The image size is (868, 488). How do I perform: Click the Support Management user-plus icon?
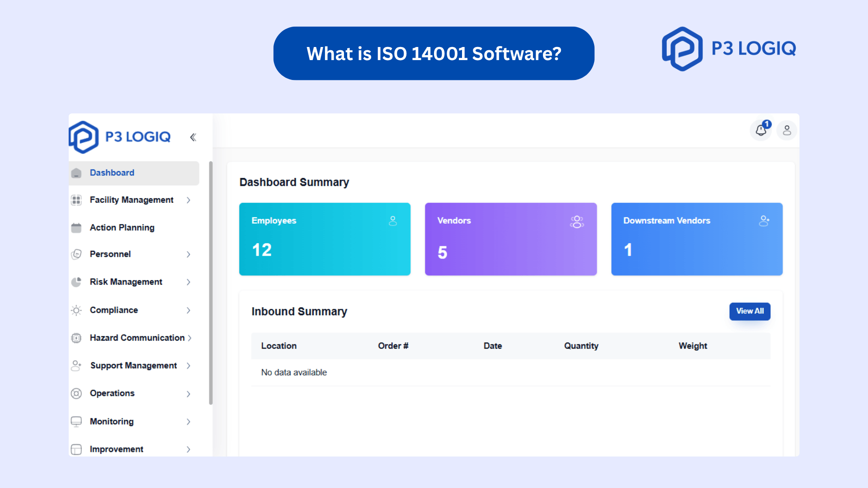(76, 366)
